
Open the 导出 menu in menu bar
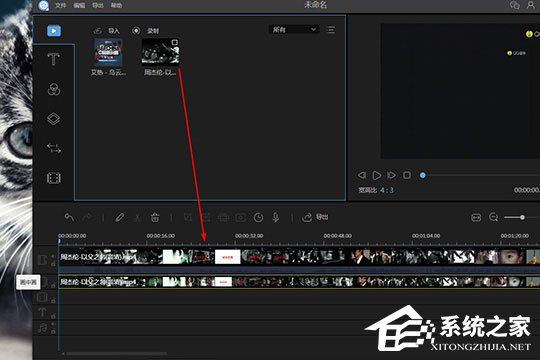pos(98,6)
